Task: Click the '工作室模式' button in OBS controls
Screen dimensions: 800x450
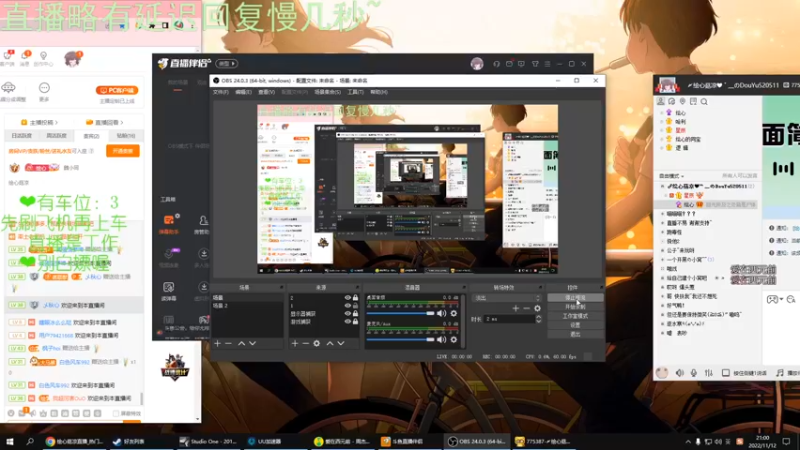Action: tap(576, 316)
